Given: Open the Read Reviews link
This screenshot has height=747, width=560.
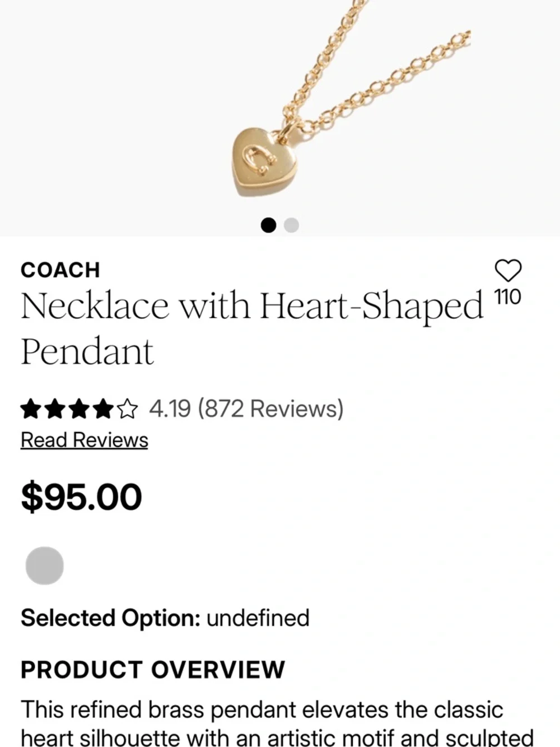Looking at the screenshot, I should 85,440.
